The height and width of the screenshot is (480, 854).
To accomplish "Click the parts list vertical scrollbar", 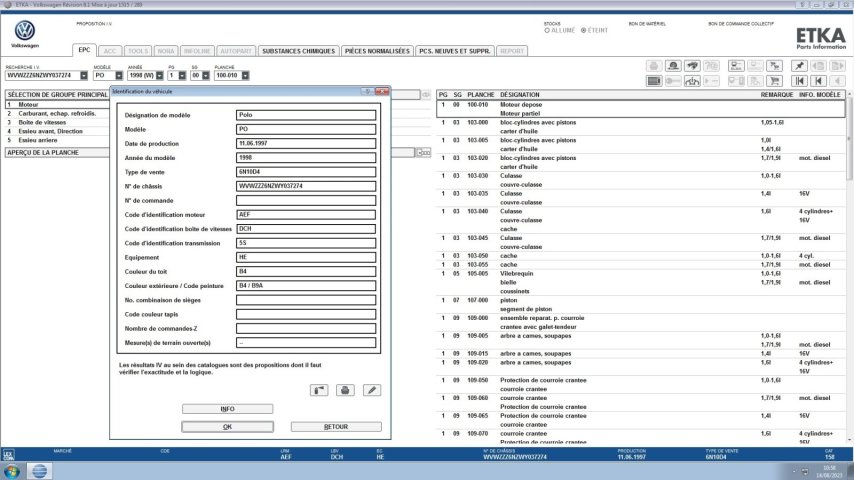I will pos(850,267).
